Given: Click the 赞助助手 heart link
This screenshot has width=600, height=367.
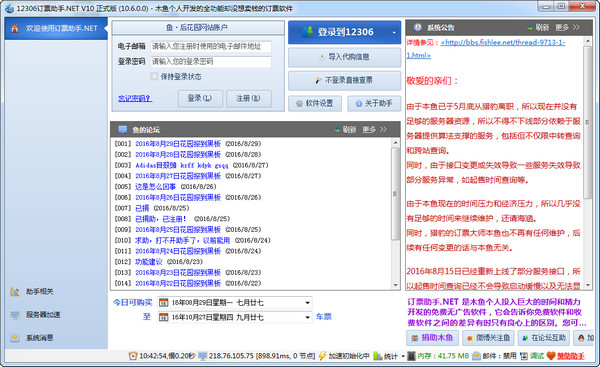Looking at the screenshot, I should click(565, 356).
